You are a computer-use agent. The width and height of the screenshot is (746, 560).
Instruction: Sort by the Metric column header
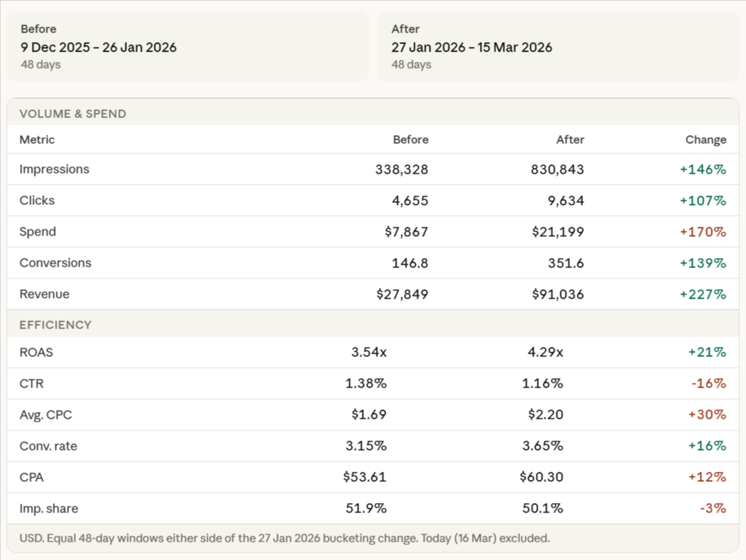pyautogui.click(x=37, y=139)
